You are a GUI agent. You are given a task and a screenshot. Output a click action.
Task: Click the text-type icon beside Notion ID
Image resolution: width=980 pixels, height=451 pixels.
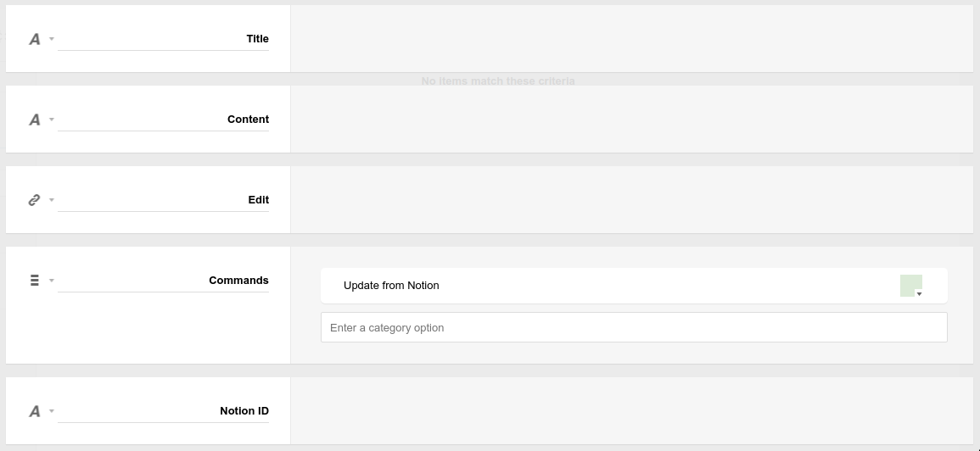[35, 411]
